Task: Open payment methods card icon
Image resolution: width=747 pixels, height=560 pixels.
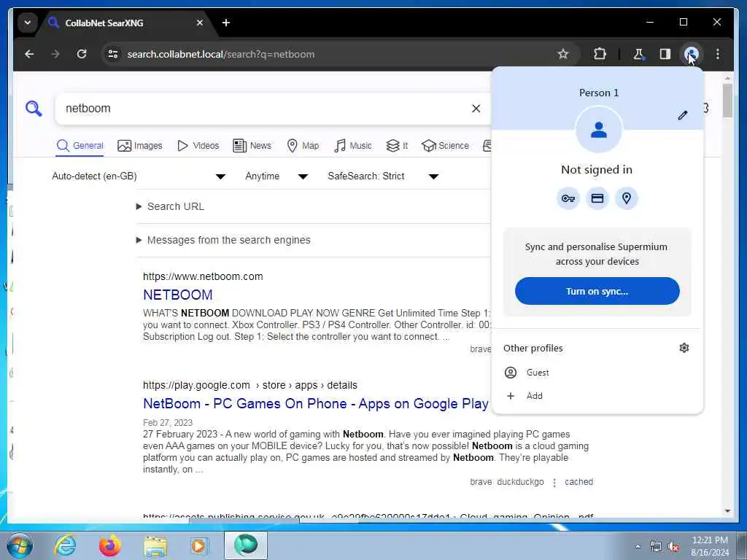Action: (x=597, y=198)
